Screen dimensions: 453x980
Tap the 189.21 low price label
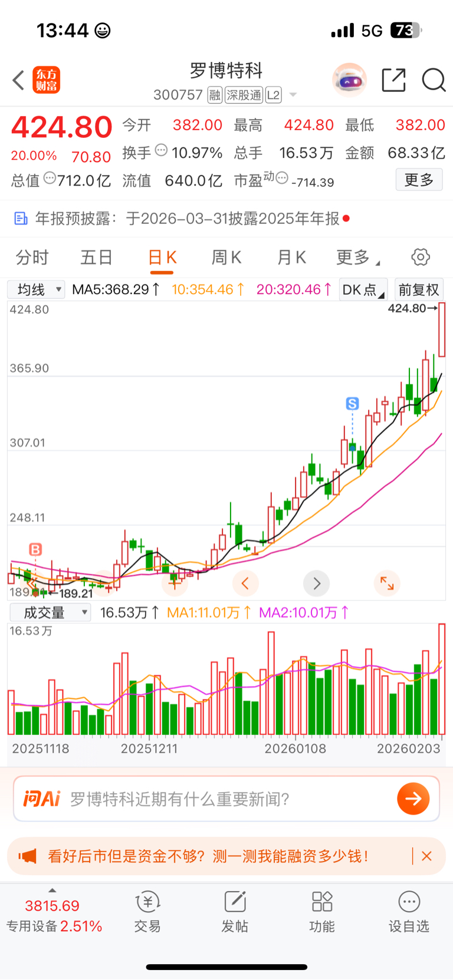(76, 593)
